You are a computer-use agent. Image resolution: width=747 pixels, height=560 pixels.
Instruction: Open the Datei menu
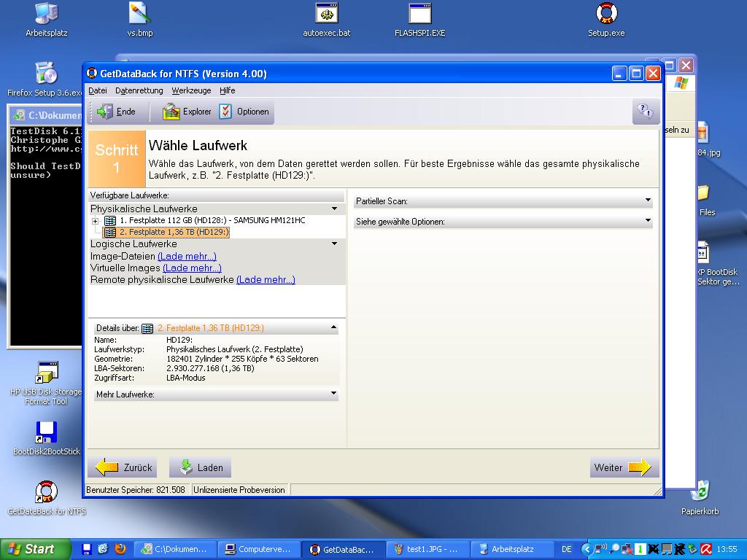coord(98,90)
